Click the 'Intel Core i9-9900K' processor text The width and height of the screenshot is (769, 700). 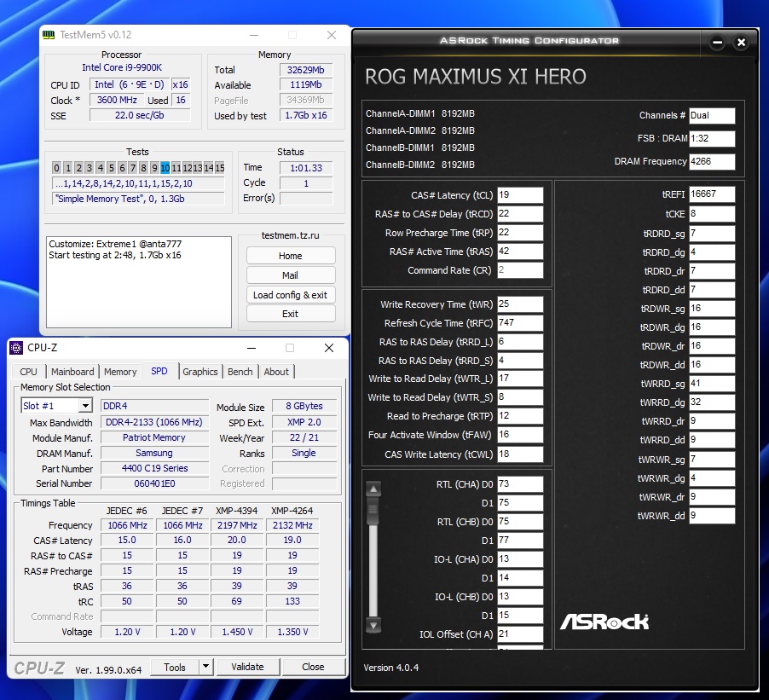coord(122,67)
